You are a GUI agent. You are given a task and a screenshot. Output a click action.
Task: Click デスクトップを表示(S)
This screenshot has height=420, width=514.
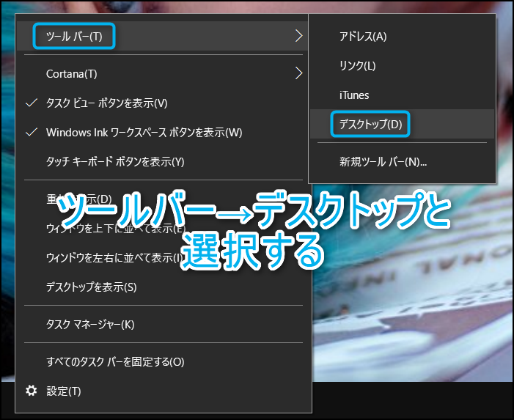[x=91, y=287]
